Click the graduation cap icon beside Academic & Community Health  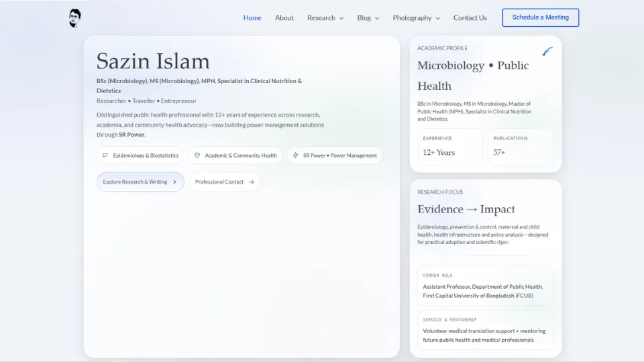197,156
